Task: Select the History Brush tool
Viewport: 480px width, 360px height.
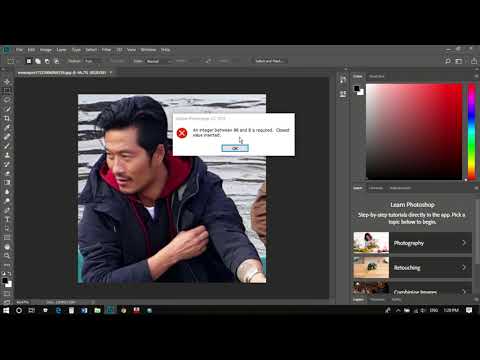Action: click(7, 164)
